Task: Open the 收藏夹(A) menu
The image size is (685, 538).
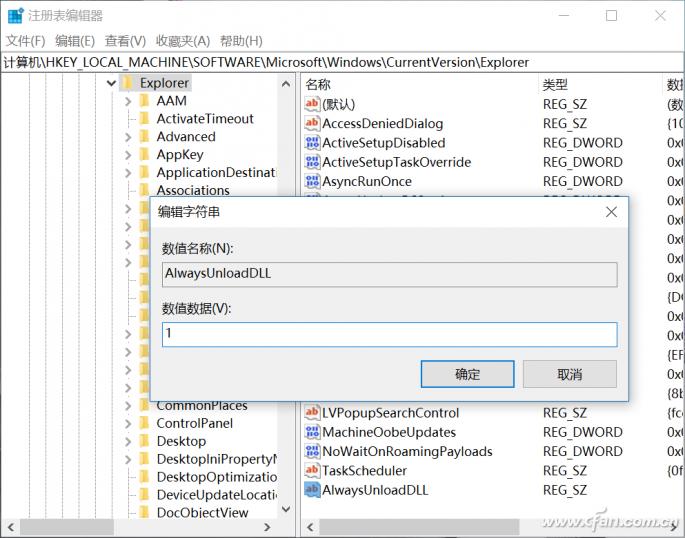Action: pyautogui.click(x=183, y=41)
